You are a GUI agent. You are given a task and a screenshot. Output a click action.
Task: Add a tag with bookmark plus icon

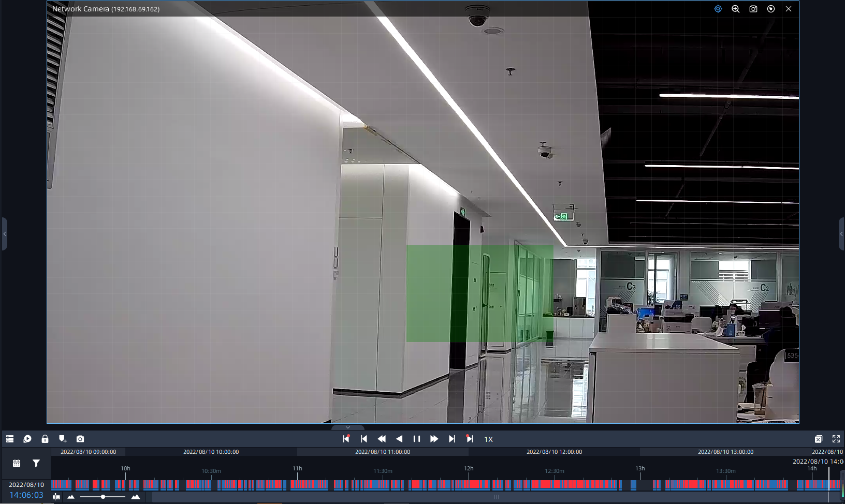[63, 439]
